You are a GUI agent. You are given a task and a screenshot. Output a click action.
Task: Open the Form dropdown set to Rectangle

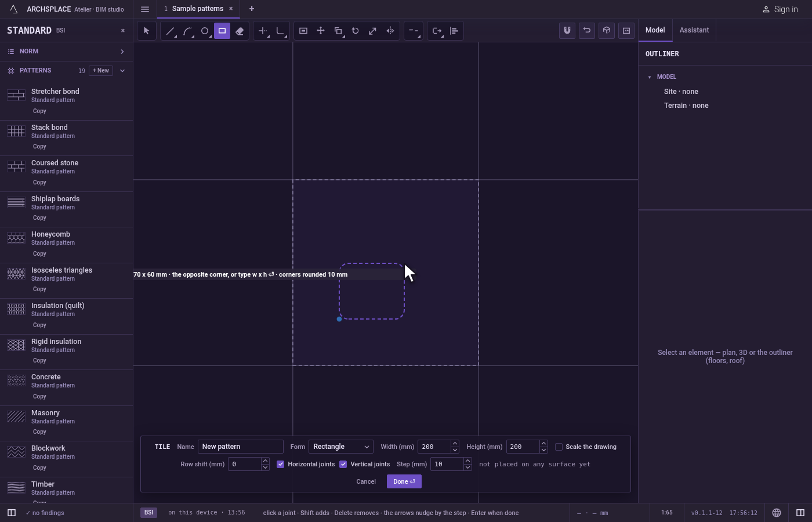[x=341, y=447]
